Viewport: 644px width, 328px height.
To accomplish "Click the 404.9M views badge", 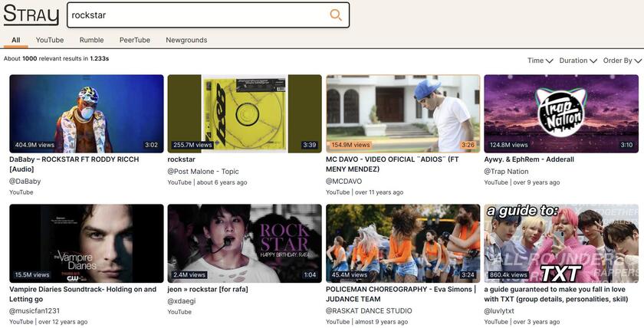I will click(x=34, y=145).
